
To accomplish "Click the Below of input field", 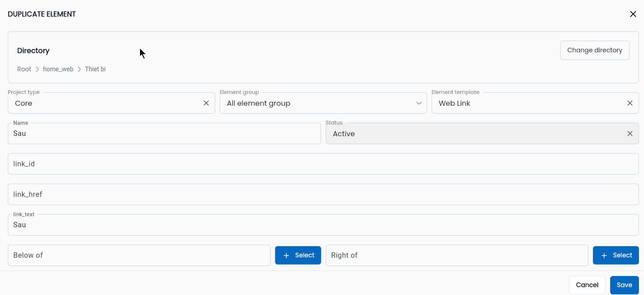I will click(139, 256).
